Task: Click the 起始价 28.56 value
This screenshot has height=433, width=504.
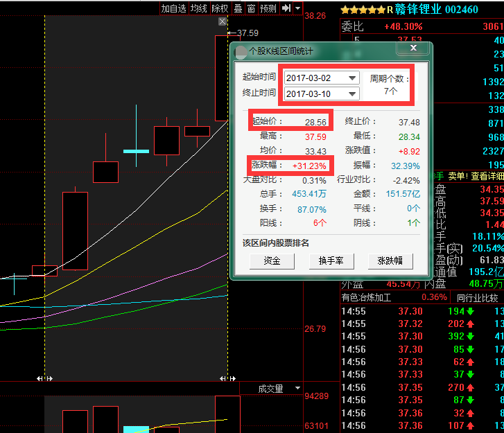Action: coord(315,123)
